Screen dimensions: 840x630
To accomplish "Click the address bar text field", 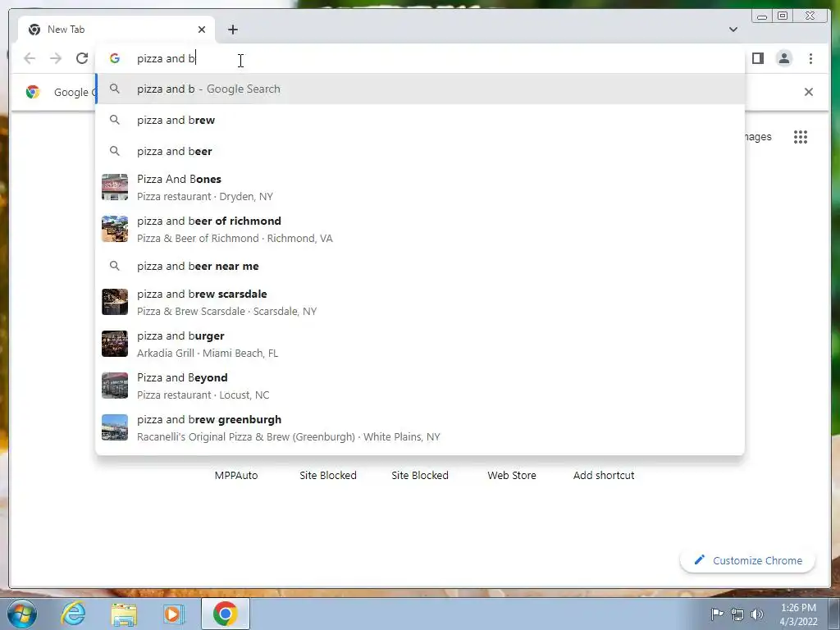I will pos(420,58).
